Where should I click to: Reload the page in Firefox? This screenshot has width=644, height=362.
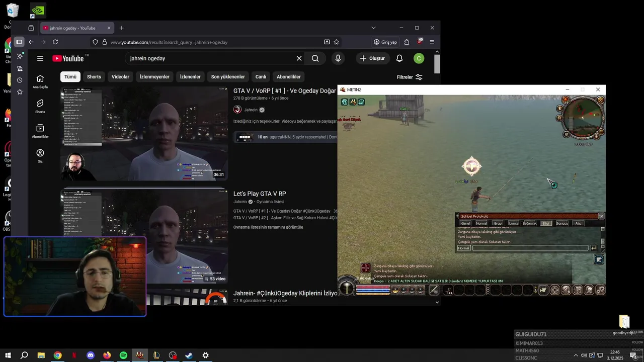55,42
